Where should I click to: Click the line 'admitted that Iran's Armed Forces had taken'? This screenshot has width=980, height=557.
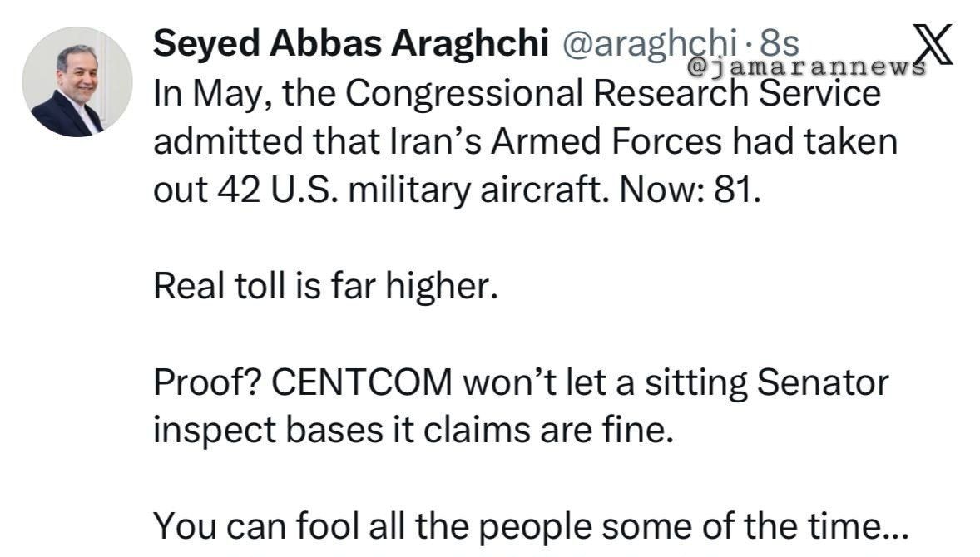525,142
